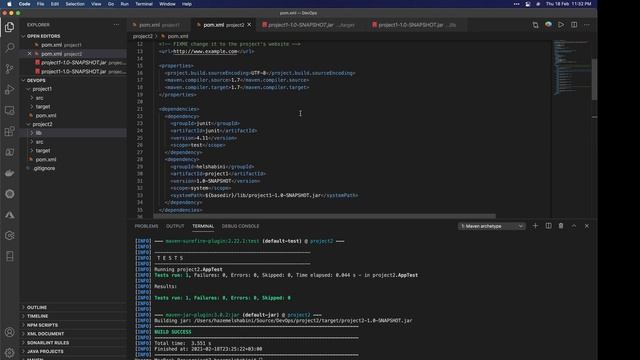Open project1-1.0-SNAPSHOT.jar lib tab
Image resolution: width=640 pixels, height=360 pixels.
click(415, 25)
